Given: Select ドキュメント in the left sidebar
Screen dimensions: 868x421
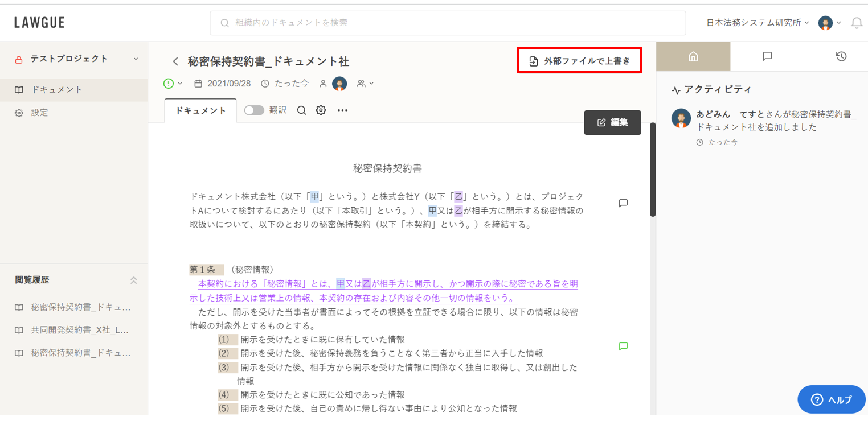Looking at the screenshot, I should point(57,90).
